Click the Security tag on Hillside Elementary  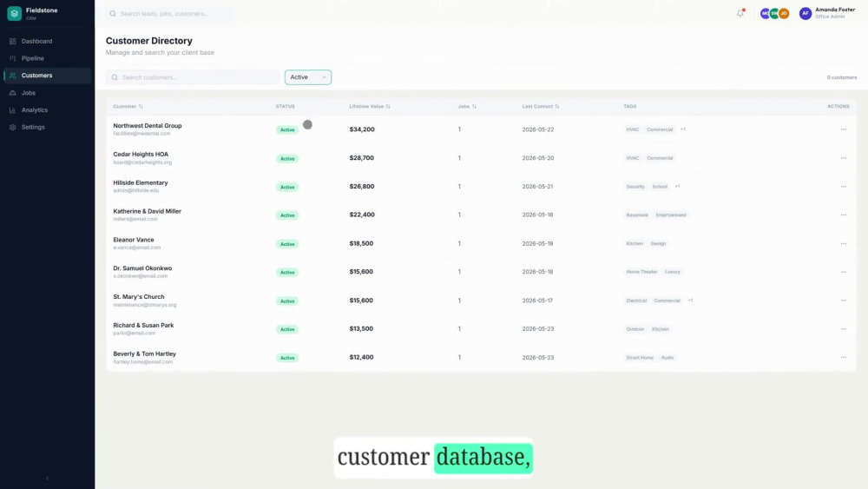pos(635,187)
